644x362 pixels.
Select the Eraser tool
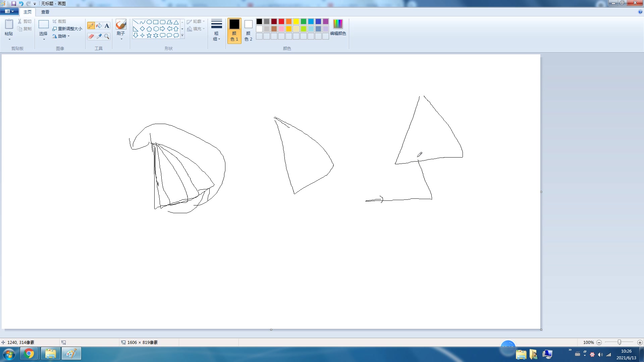tap(91, 37)
